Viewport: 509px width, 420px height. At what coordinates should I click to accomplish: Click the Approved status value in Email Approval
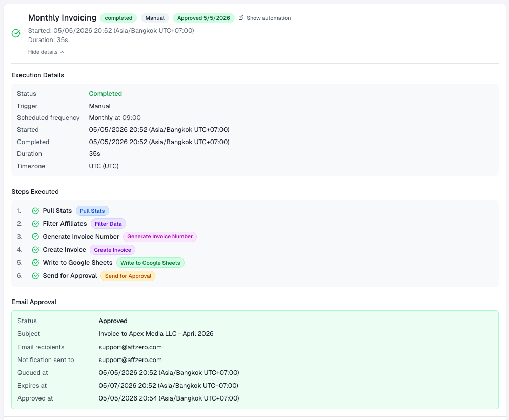click(113, 321)
